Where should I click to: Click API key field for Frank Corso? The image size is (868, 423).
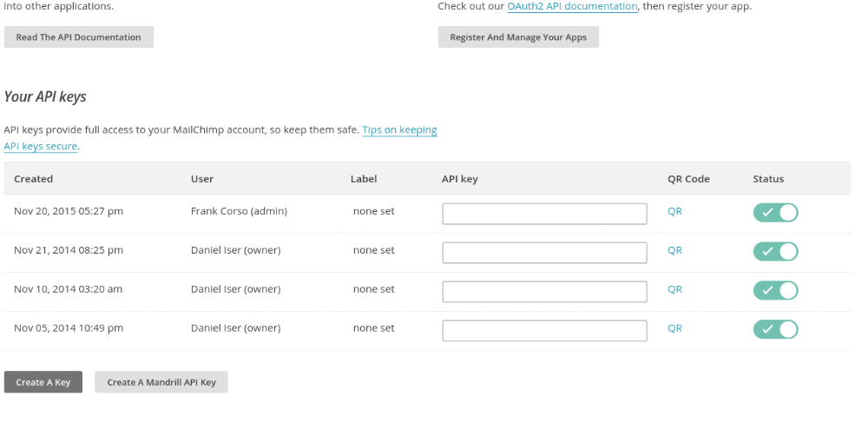(x=545, y=214)
